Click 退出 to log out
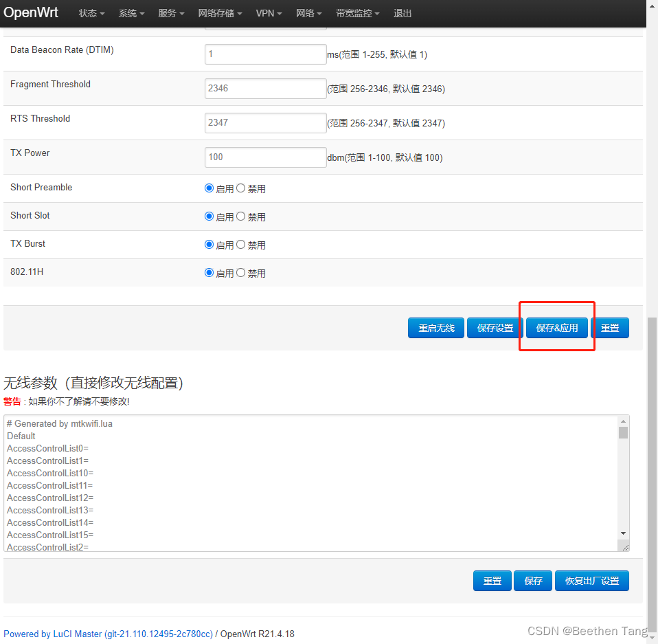 point(402,14)
